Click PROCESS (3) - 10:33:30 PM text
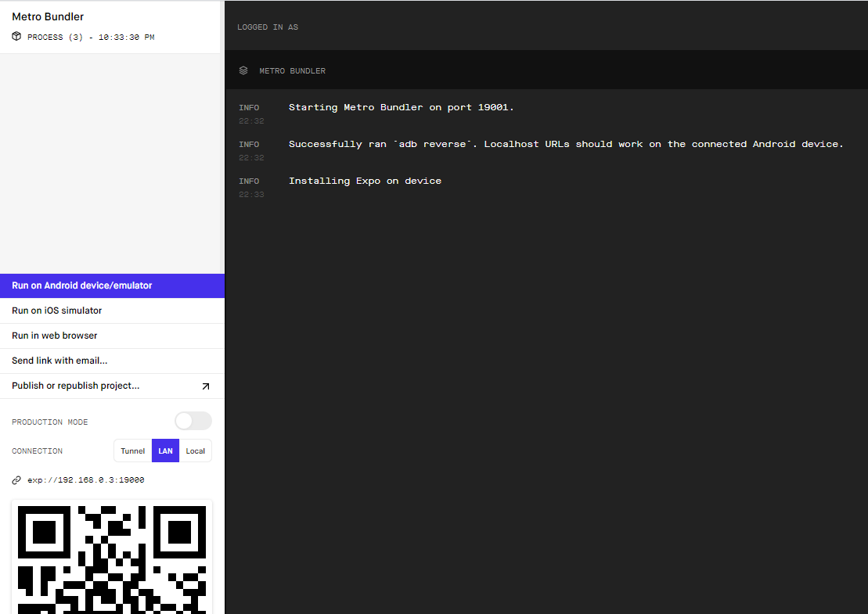 [91, 37]
